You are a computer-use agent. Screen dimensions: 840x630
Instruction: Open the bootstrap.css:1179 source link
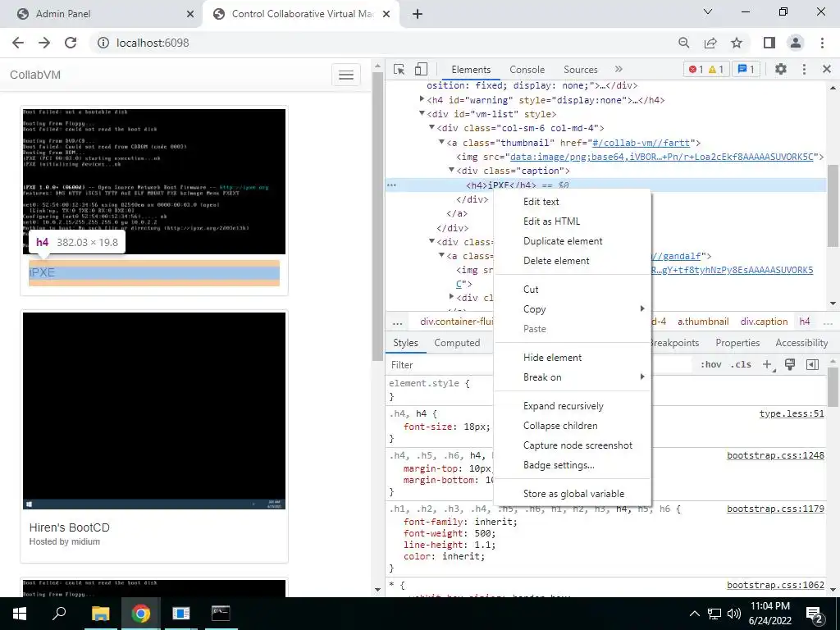pos(776,509)
